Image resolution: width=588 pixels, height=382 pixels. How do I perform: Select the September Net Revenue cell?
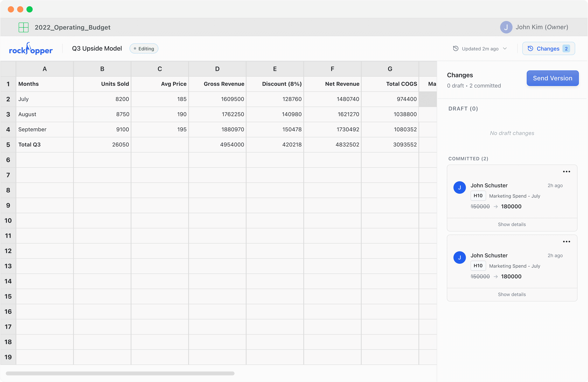pos(332,130)
